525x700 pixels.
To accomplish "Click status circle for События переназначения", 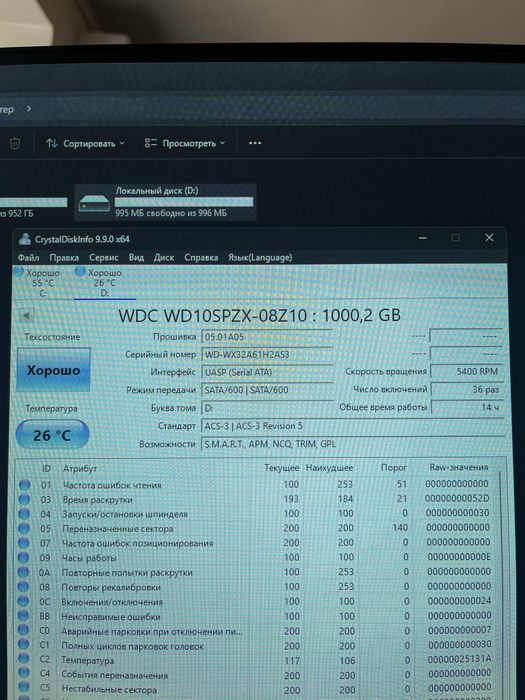I will coord(23,674).
